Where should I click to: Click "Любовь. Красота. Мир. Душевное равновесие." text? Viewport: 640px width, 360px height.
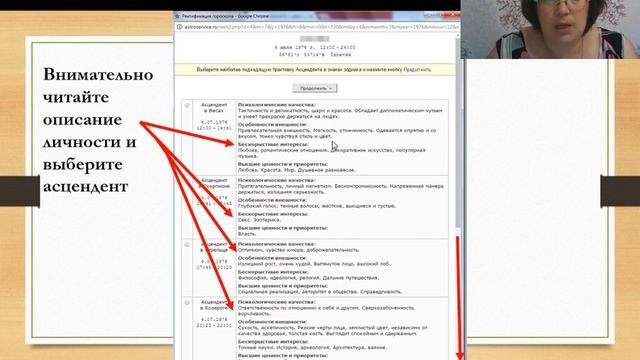tap(297, 170)
